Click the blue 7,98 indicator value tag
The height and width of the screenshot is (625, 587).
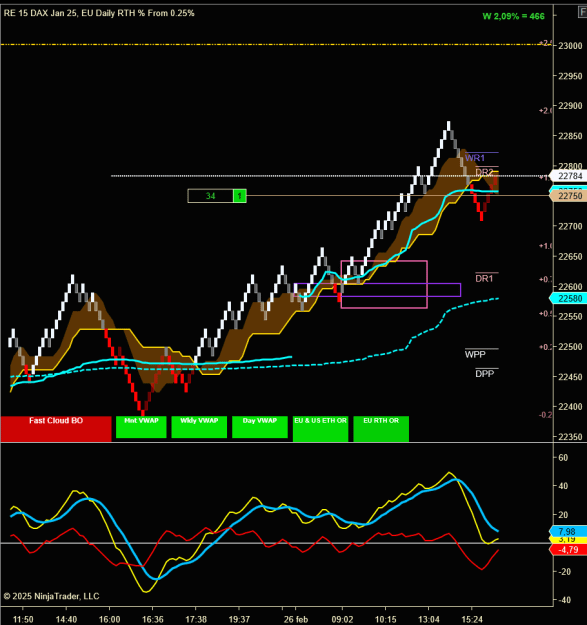pyautogui.click(x=568, y=531)
